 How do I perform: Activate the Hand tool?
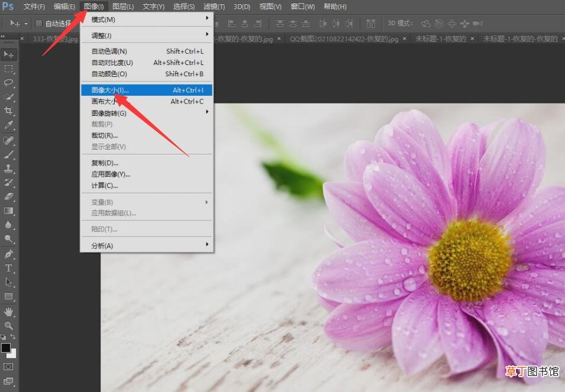tap(9, 312)
